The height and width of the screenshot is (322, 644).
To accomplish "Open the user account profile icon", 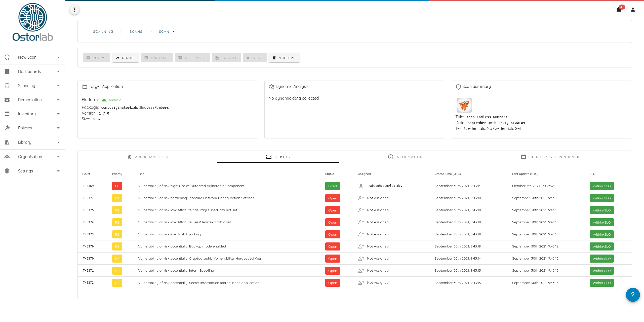I will point(633,10).
